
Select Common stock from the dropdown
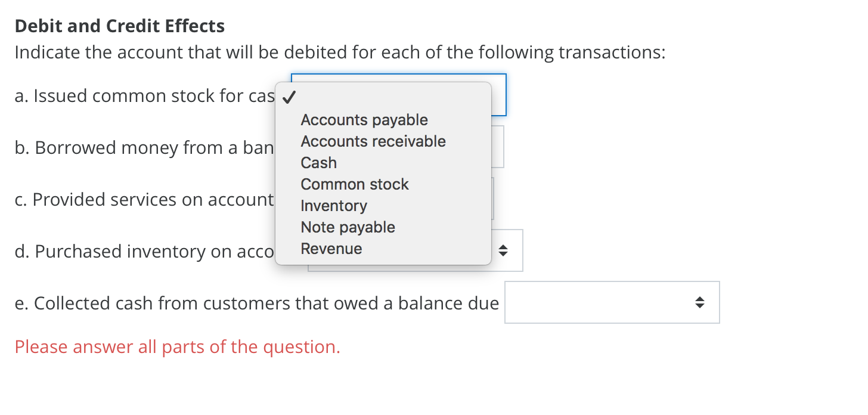355,184
